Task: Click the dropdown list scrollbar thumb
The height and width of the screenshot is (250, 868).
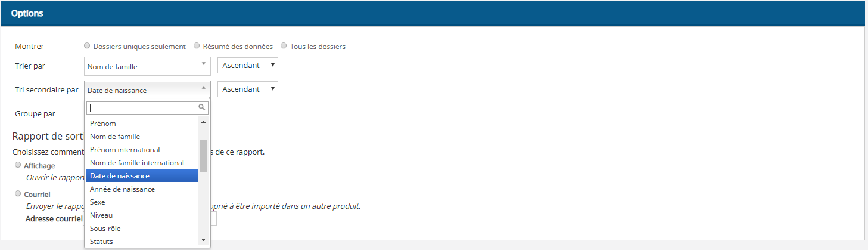Action: pos(203,155)
